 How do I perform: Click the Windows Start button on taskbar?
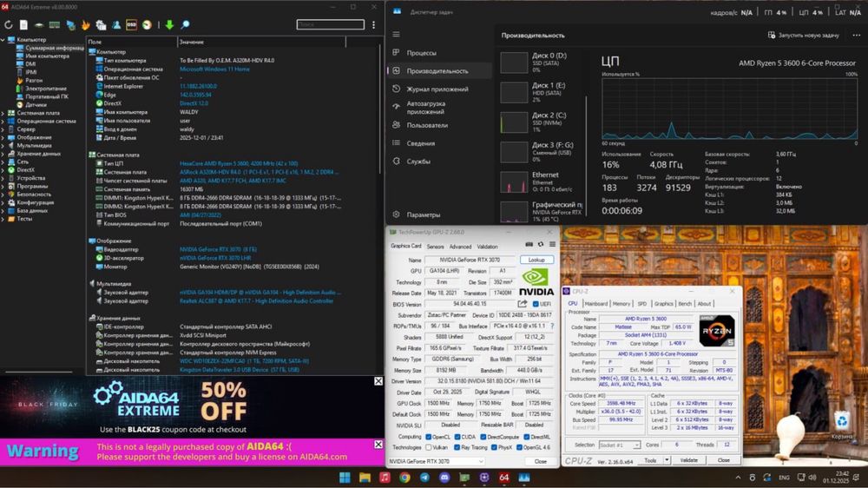coord(345,477)
